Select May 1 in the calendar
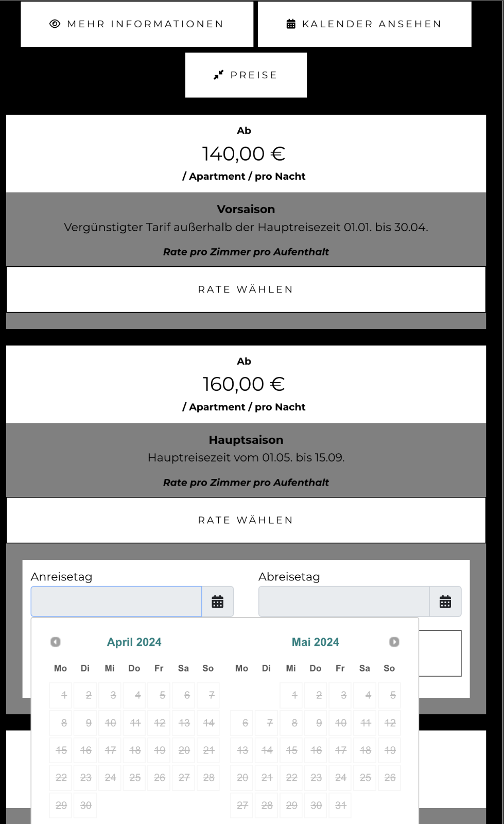The height and width of the screenshot is (824, 504). click(294, 695)
